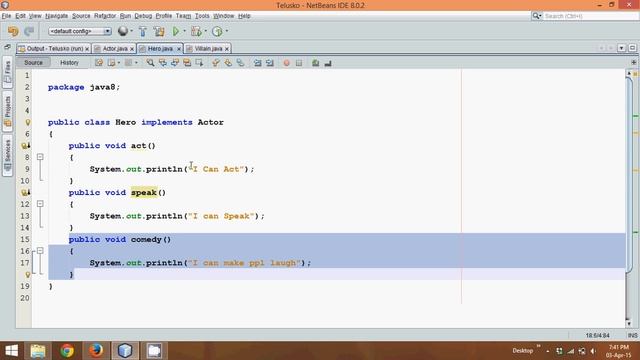The height and width of the screenshot is (360, 640).
Task: Click override annotation icon on line 7
Action: point(26,146)
